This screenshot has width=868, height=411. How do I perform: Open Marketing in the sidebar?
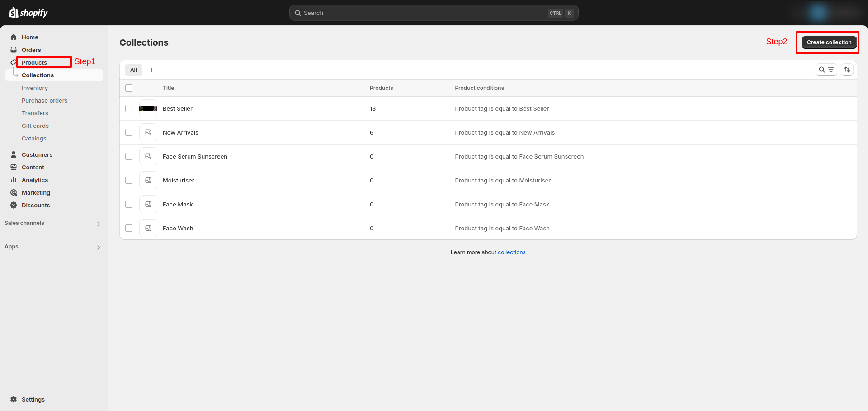(x=36, y=192)
